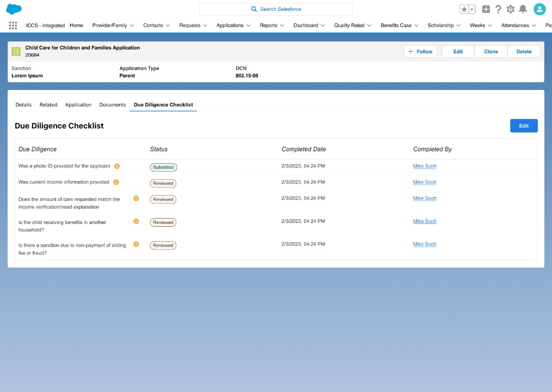Click the green application record icon
The width and height of the screenshot is (552, 392).
16,51
